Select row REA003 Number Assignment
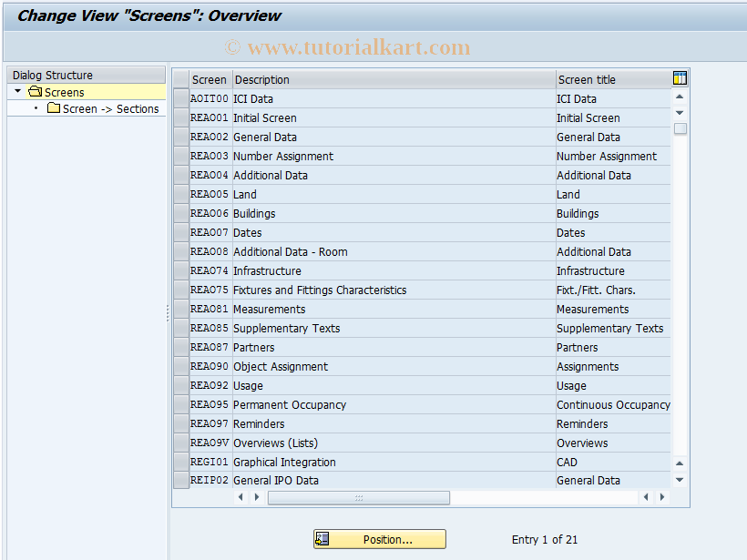Viewport: 747px width, 560px height. (181, 156)
